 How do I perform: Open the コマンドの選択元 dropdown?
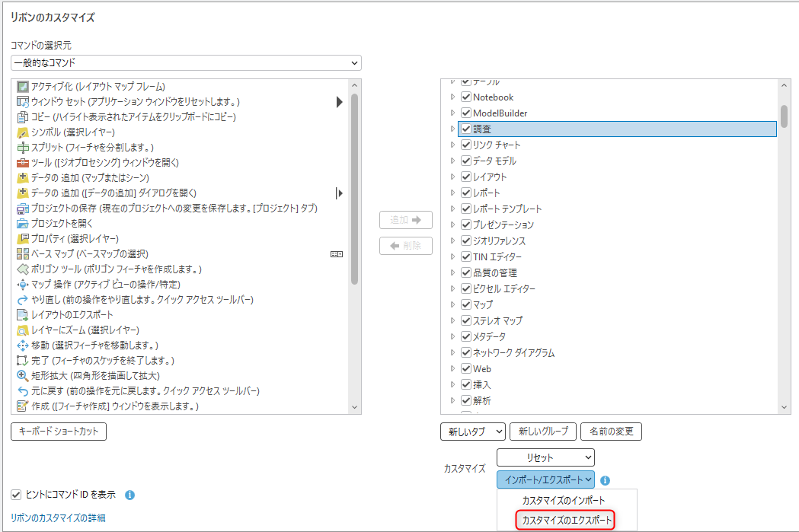pos(186,62)
